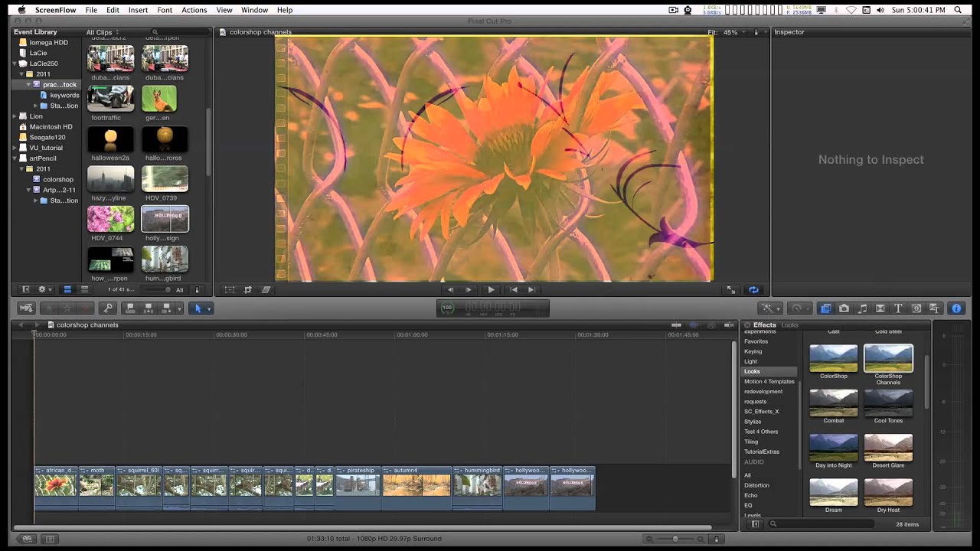Select the autumn4 clip in timeline
Image resolution: width=980 pixels, height=551 pixels.
(416, 488)
